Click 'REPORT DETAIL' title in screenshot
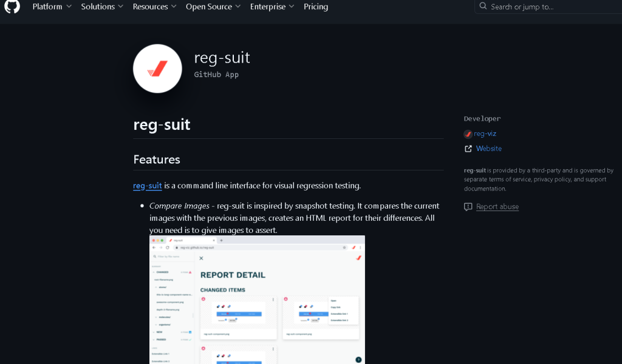This screenshot has height=364, width=622. tap(233, 275)
